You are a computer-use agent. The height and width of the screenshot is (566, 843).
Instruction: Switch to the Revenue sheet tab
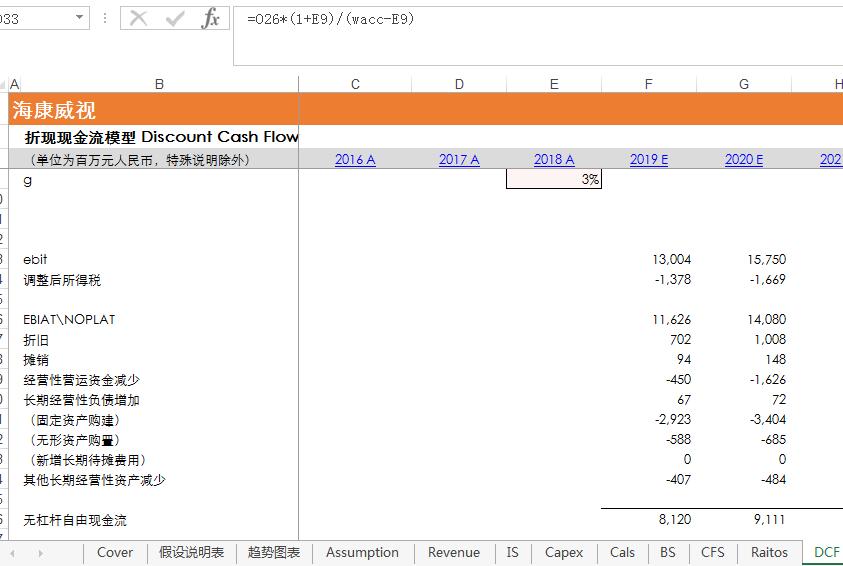point(454,553)
